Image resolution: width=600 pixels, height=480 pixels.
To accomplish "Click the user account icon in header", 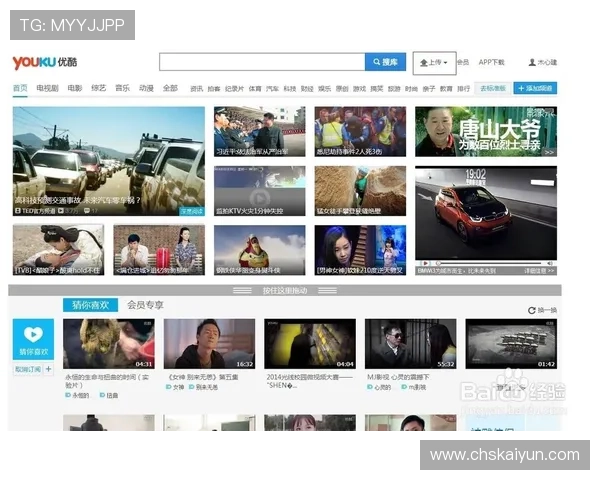I will click(x=532, y=62).
